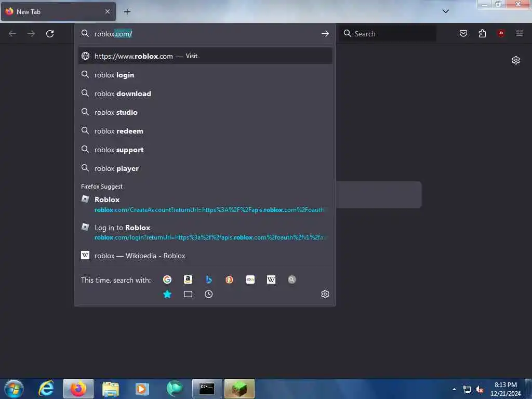Open the uBlock Origin extension icon
Image resolution: width=532 pixels, height=399 pixels.
point(500,33)
